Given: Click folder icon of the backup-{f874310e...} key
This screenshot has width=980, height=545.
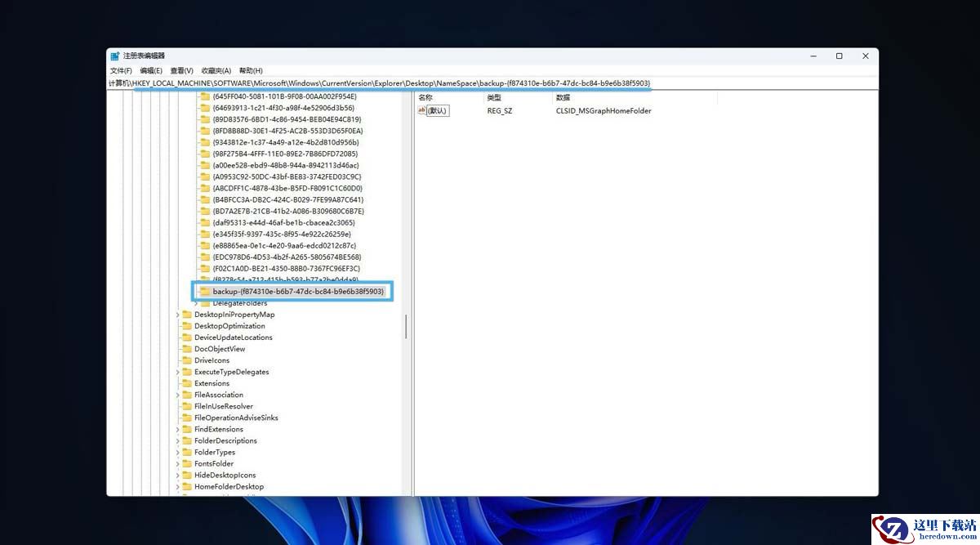Looking at the screenshot, I should click(x=205, y=291).
